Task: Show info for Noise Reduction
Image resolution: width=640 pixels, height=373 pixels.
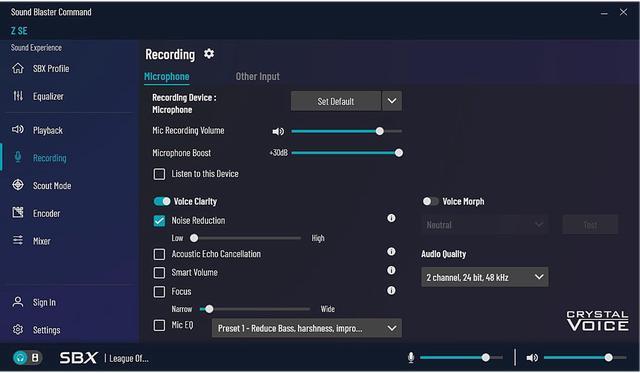Action: [x=391, y=218]
